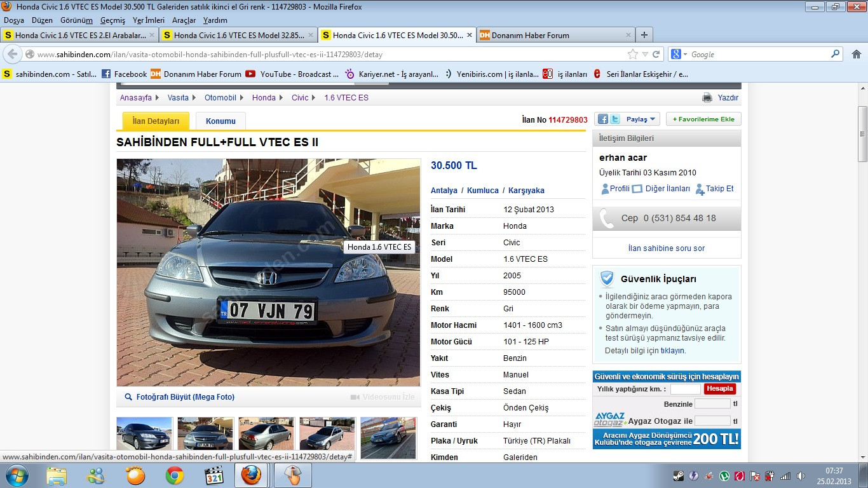Click the Antalya location link

[x=444, y=191]
